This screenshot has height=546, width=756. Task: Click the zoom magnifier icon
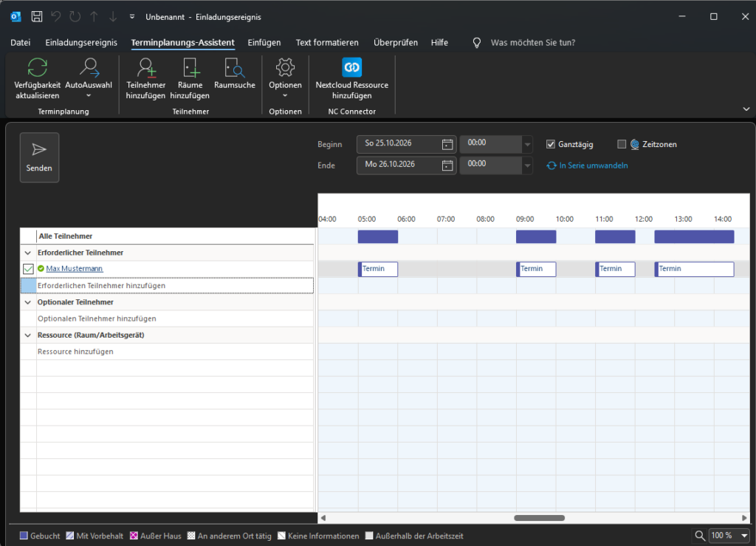700,536
